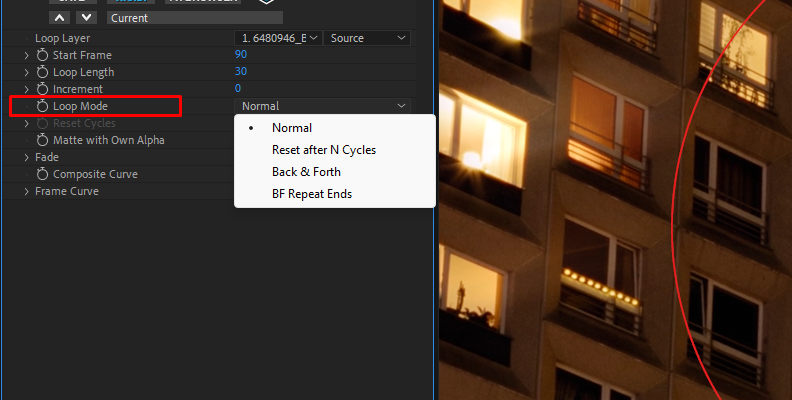
Task: Choose Back & Forth loop mode
Action: click(x=306, y=172)
